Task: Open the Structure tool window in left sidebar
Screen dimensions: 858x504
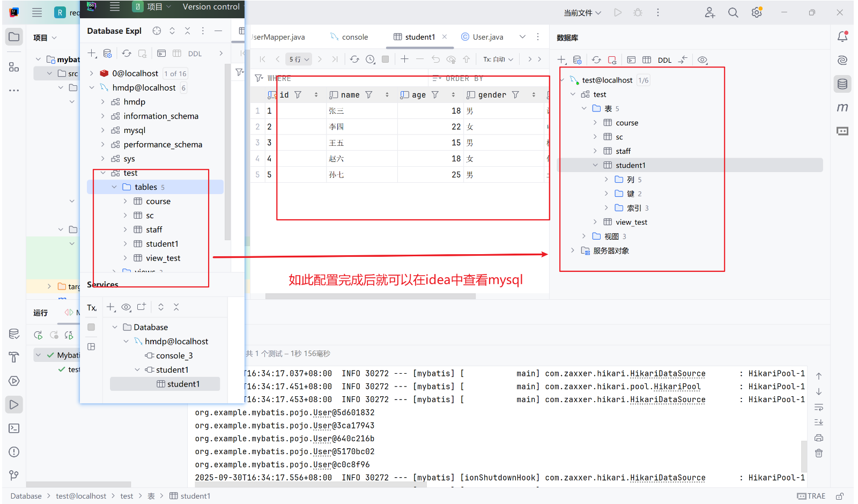Action: coord(14,67)
